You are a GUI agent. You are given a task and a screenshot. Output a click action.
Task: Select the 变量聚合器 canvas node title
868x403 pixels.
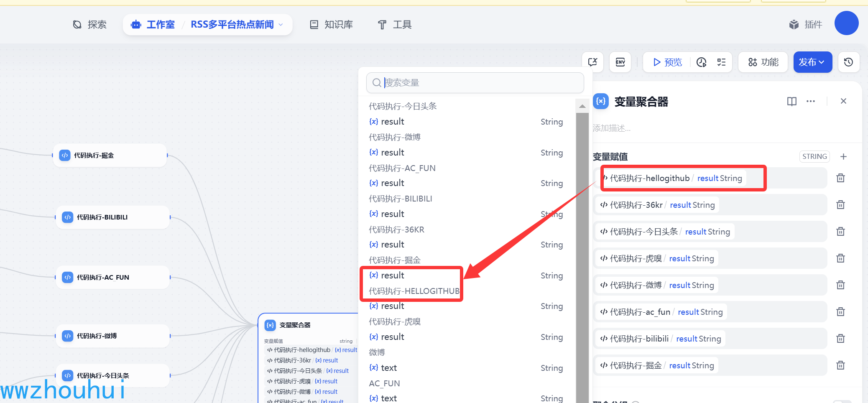pos(295,325)
